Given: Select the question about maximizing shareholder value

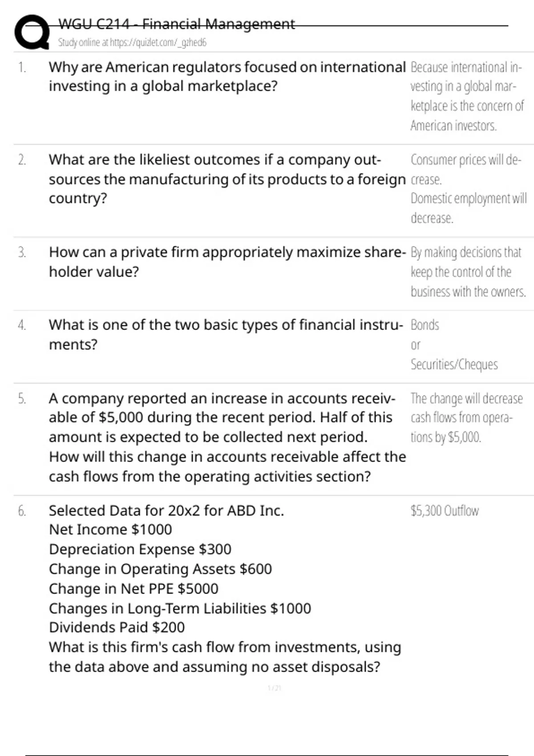Looking at the screenshot, I should click(x=227, y=261).
